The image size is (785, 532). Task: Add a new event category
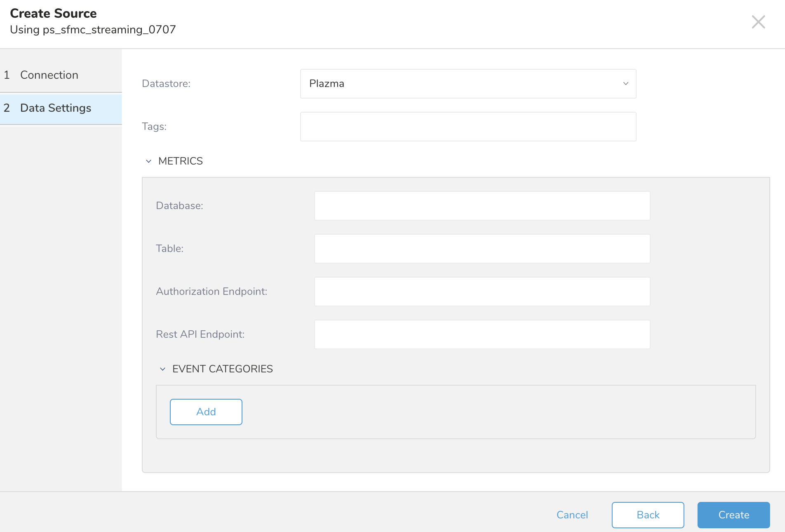[206, 412]
